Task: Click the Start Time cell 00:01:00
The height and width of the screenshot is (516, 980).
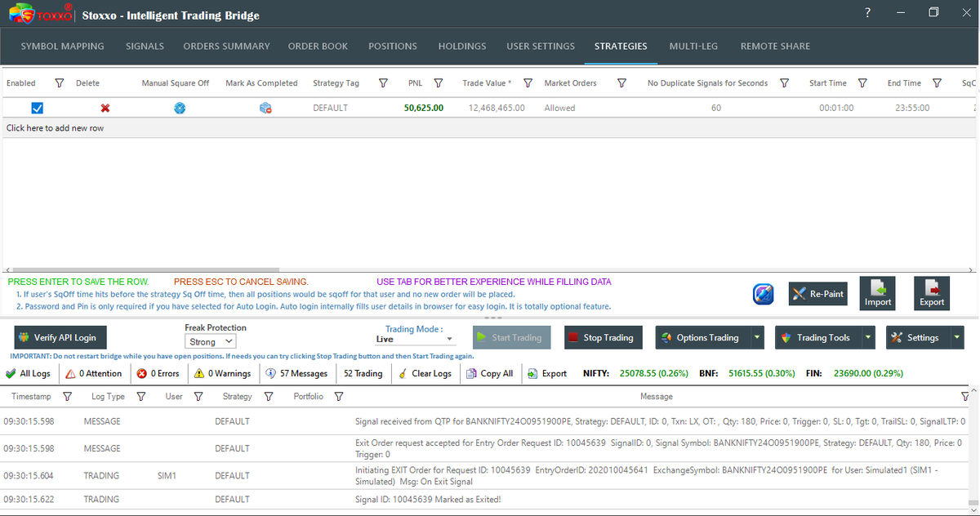Action: (x=836, y=108)
